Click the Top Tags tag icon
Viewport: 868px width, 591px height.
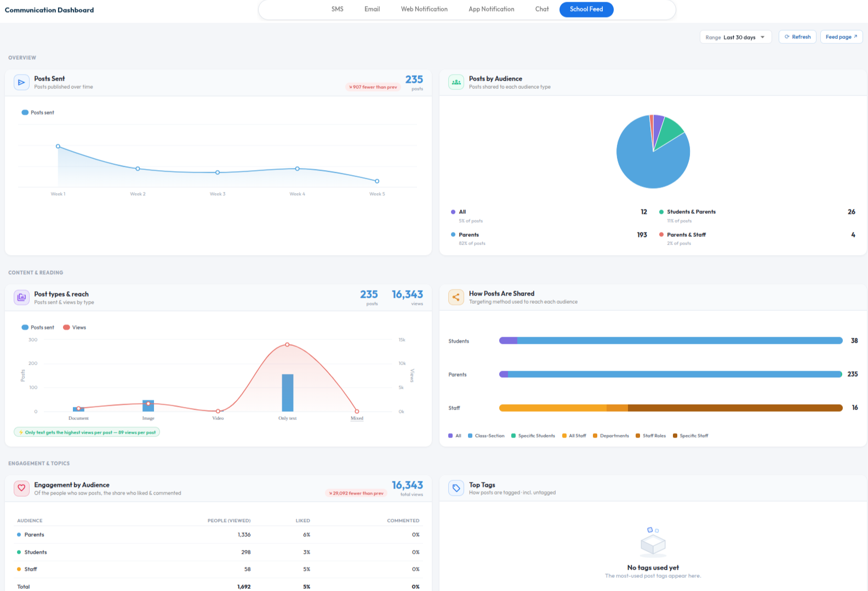pyautogui.click(x=456, y=488)
